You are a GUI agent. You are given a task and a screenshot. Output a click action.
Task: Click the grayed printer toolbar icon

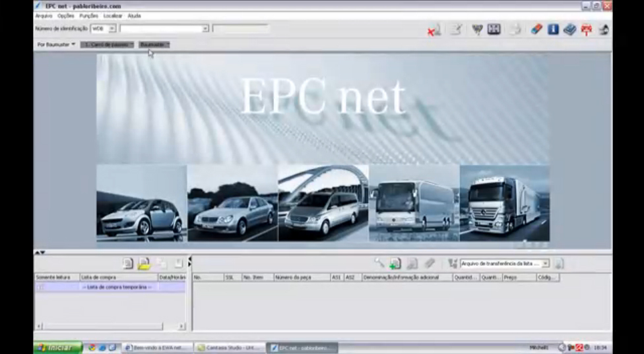(515, 30)
